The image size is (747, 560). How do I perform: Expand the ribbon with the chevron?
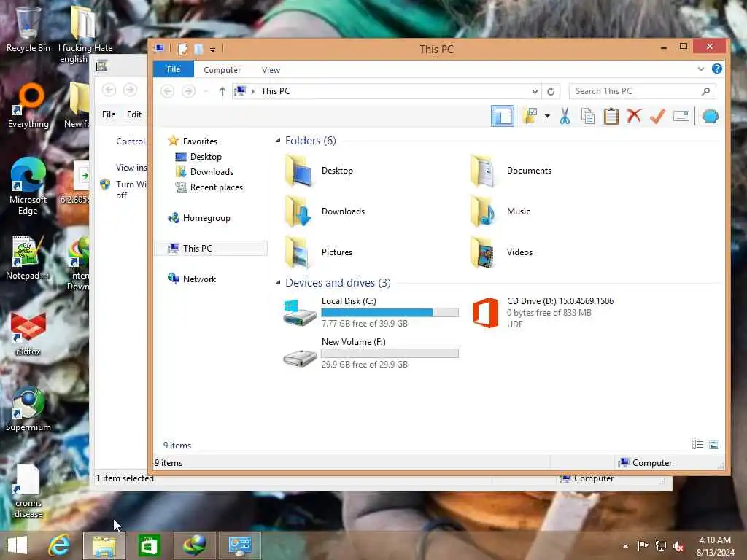[701, 69]
